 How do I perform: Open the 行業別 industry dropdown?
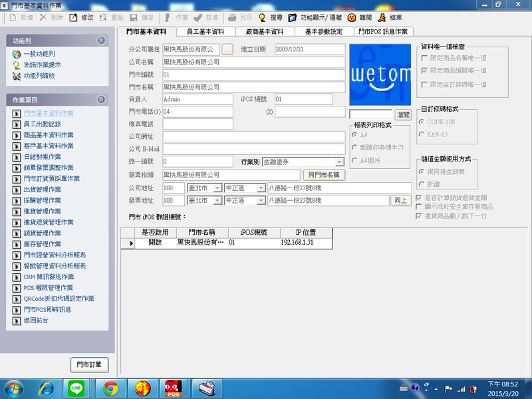point(339,162)
